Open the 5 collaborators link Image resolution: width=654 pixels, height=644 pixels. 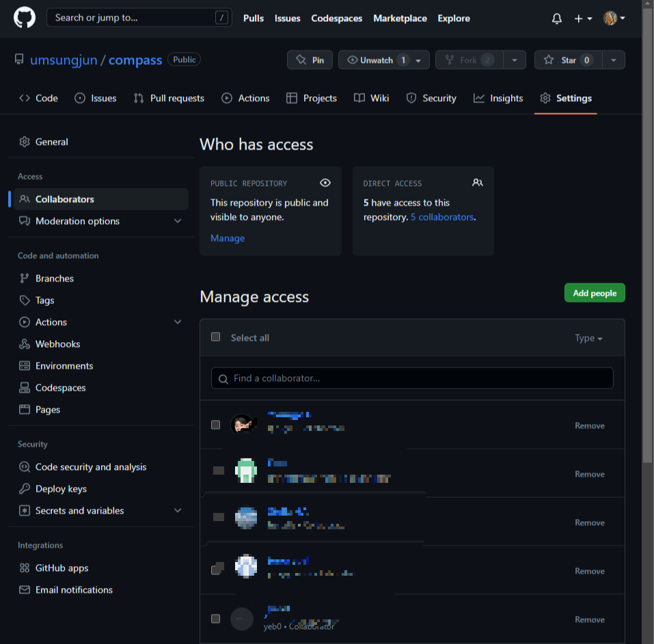[442, 217]
